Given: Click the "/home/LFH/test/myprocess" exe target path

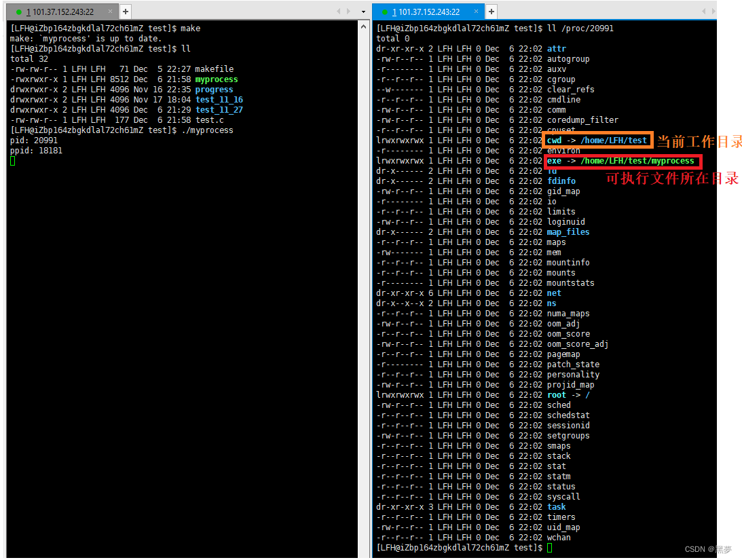Looking at the screenshot, I should tap(637, 161).
